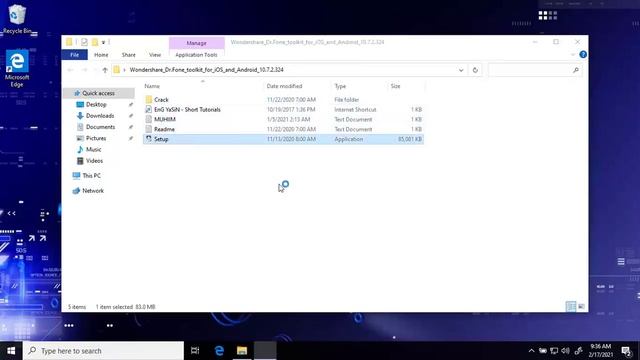Sort by the Name column header
This screenshot has width=640, height=360.
click(x=152, y=86)
